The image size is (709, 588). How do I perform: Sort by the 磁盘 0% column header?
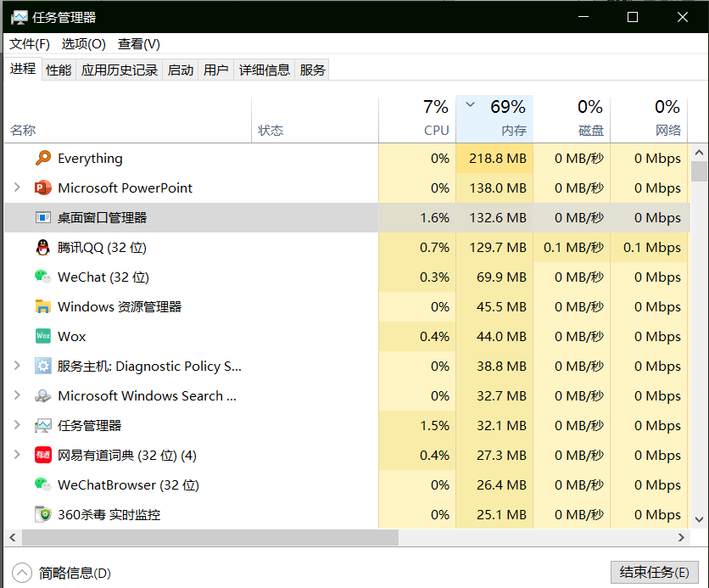572,120
